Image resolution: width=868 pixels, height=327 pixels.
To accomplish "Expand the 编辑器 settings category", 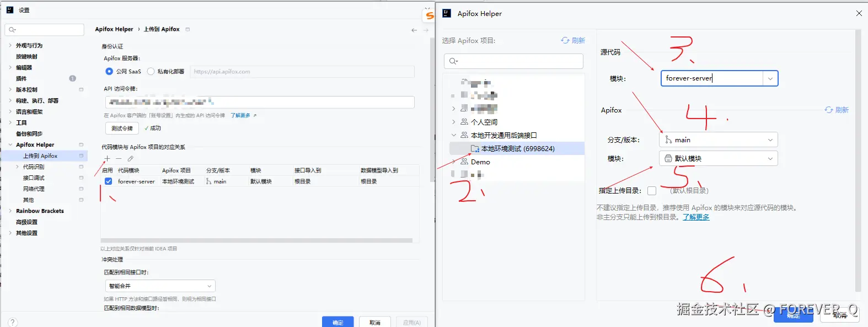I will click(x=10, y=67).
